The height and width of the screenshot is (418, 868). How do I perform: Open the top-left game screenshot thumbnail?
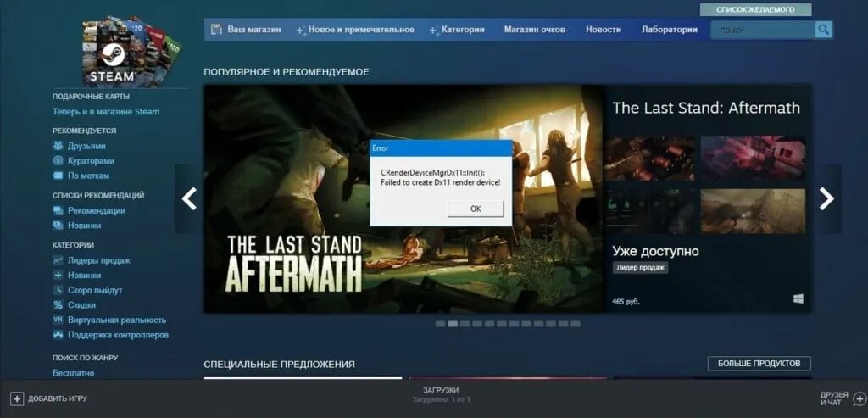click(x=649, y=159)
